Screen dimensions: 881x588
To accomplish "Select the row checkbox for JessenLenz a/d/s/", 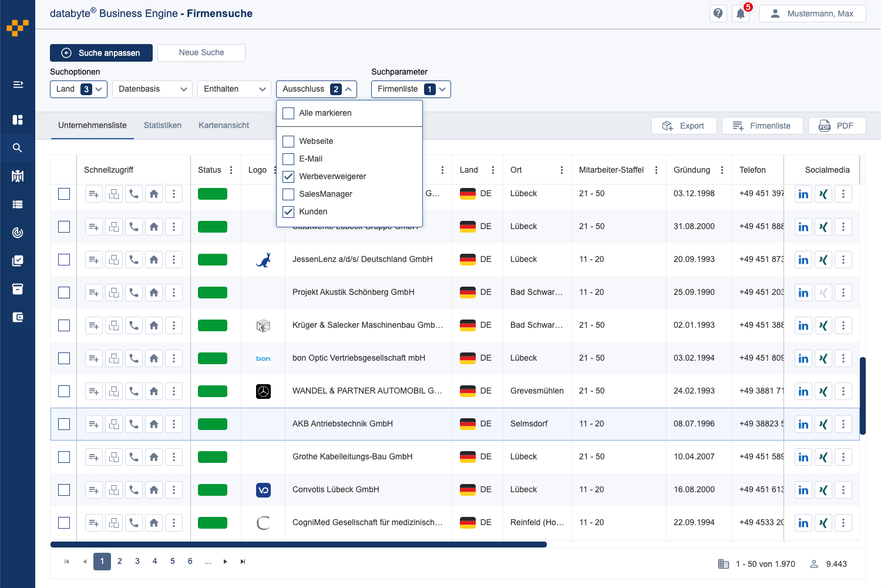I will coord(64,260).
